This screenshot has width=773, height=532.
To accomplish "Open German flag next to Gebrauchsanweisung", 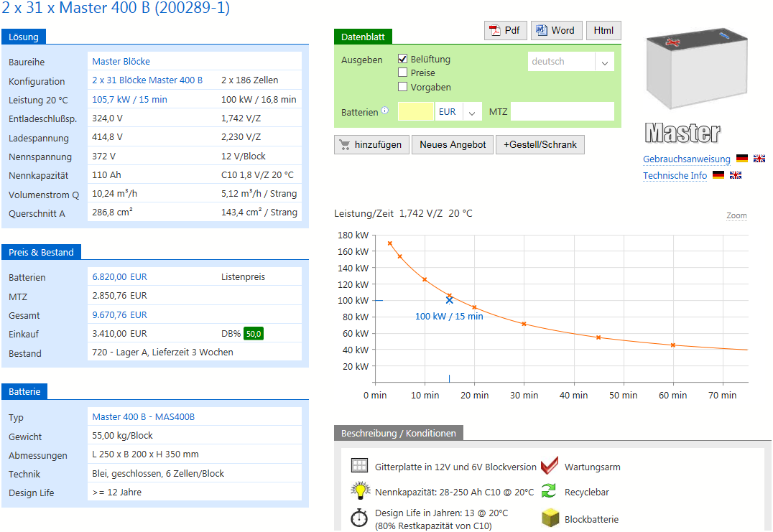I will pyautogui.click(x=742, y=158).
